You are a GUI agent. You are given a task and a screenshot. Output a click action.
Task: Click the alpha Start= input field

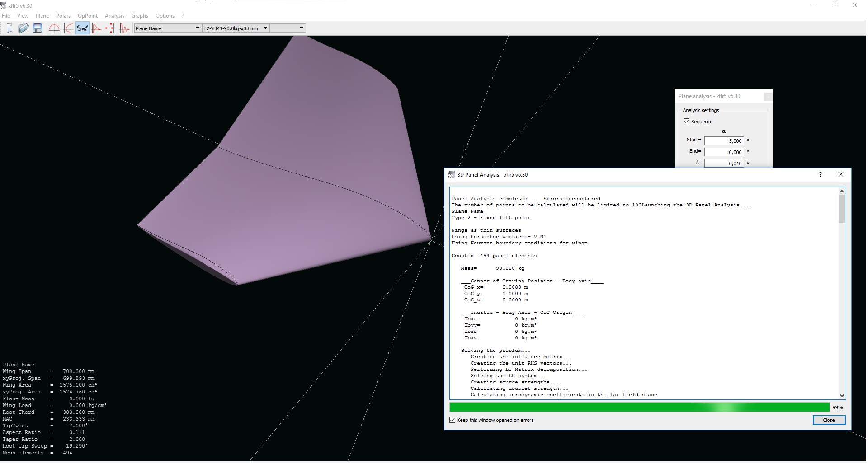click(x=724, y=141)
